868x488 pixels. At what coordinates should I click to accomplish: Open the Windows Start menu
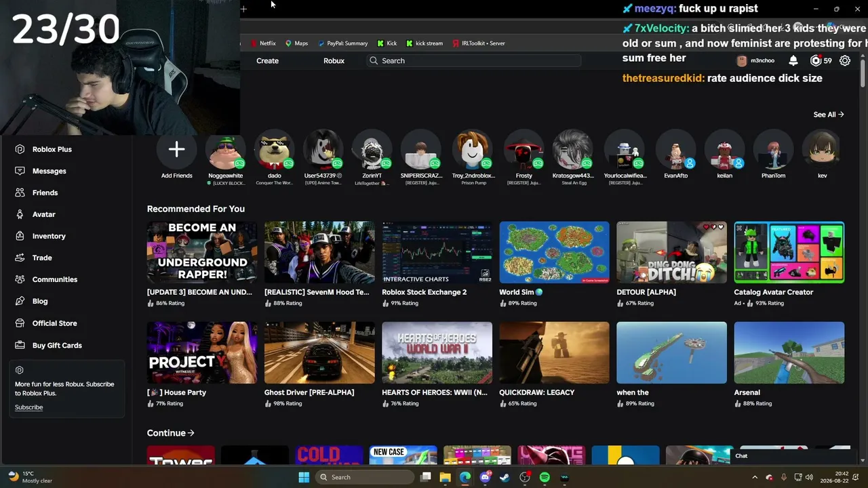coord(304,477)
